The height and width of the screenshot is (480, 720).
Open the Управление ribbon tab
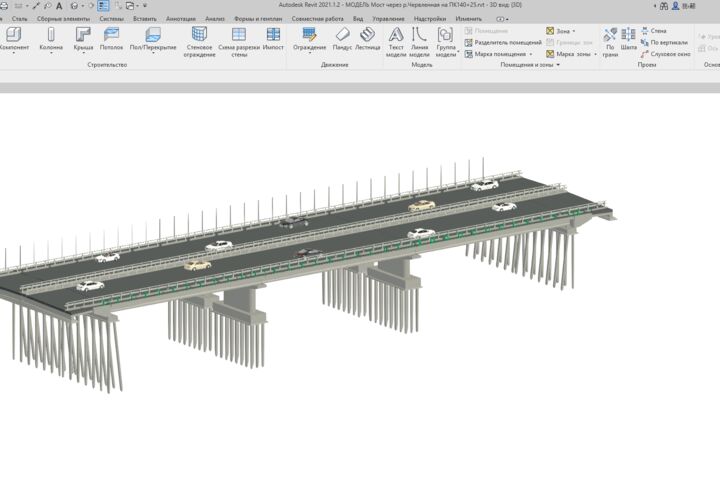(388, 19)
